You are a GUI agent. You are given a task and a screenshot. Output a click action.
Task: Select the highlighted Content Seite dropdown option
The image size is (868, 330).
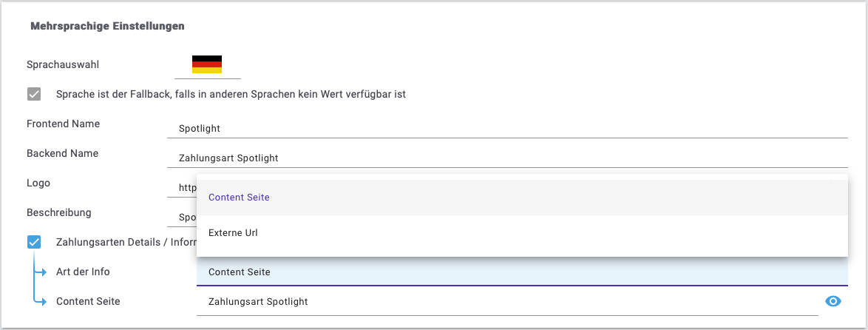[239, 198]
